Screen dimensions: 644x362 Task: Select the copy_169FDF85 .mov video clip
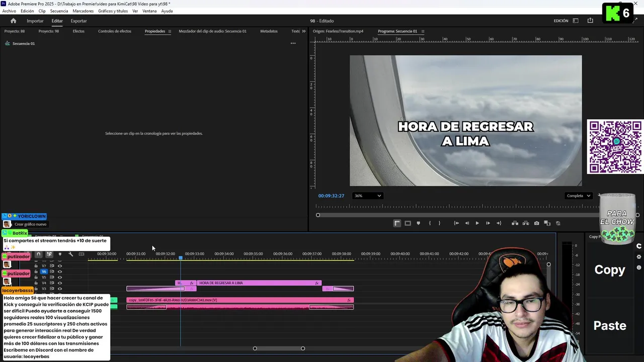pyautogui.click(x=239, y=300)
